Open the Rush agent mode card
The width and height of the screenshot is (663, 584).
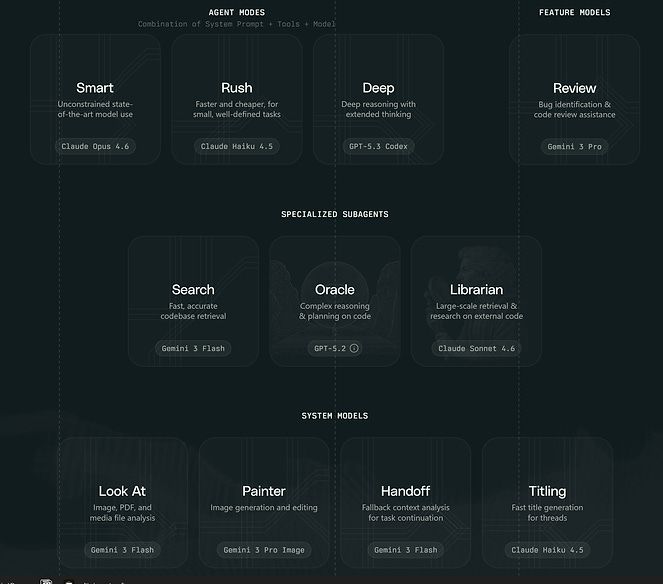[237, 99]
